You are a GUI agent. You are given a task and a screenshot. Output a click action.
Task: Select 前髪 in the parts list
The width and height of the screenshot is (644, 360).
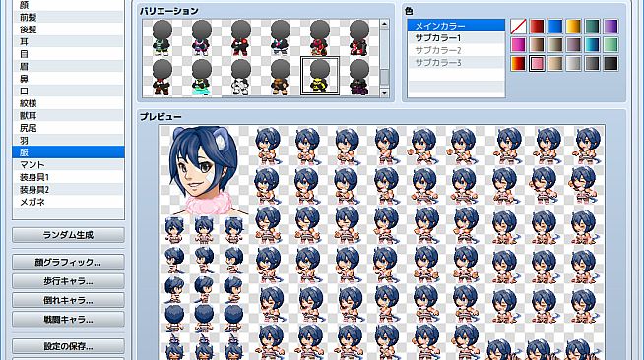point(68,17)
